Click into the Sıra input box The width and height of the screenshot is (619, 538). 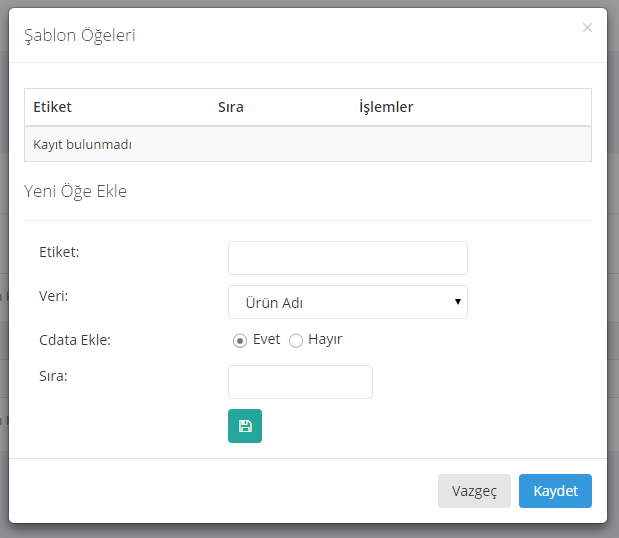click(300, 382)
